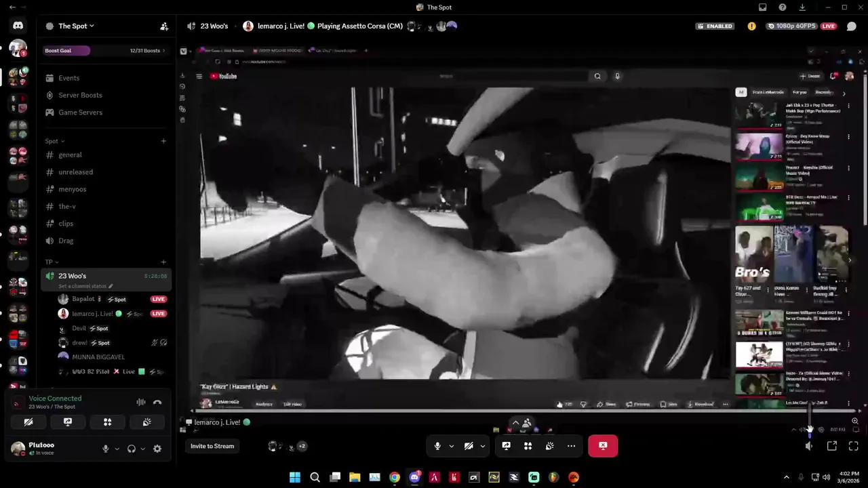
Task: Select drew! in the voice member list
Action: (112, 343)
